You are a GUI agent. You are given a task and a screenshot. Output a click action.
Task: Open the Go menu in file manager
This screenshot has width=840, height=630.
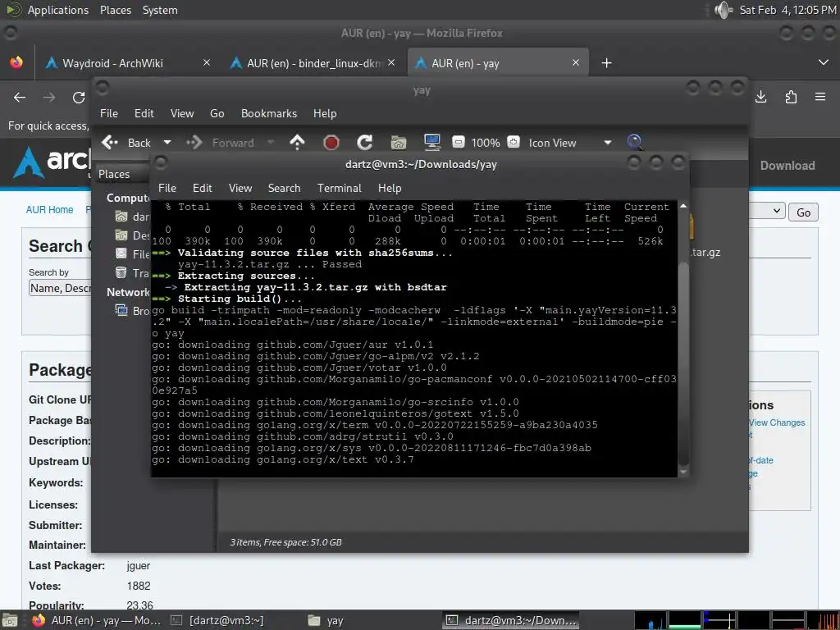(x=217, y=113)
